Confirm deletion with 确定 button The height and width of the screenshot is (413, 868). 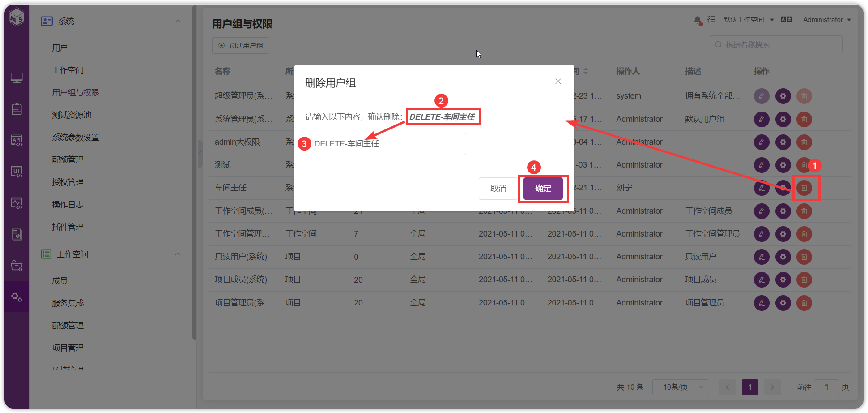tap(543, 189)
